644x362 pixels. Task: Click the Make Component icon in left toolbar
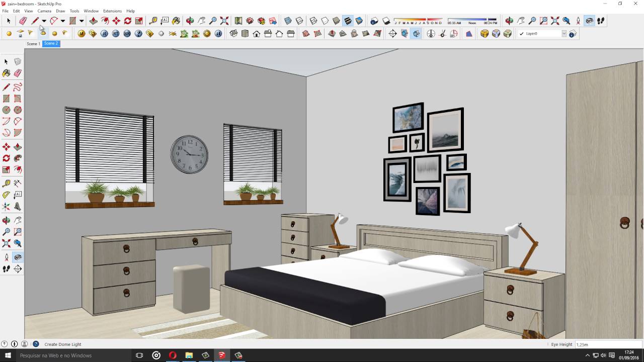(18, 62)
